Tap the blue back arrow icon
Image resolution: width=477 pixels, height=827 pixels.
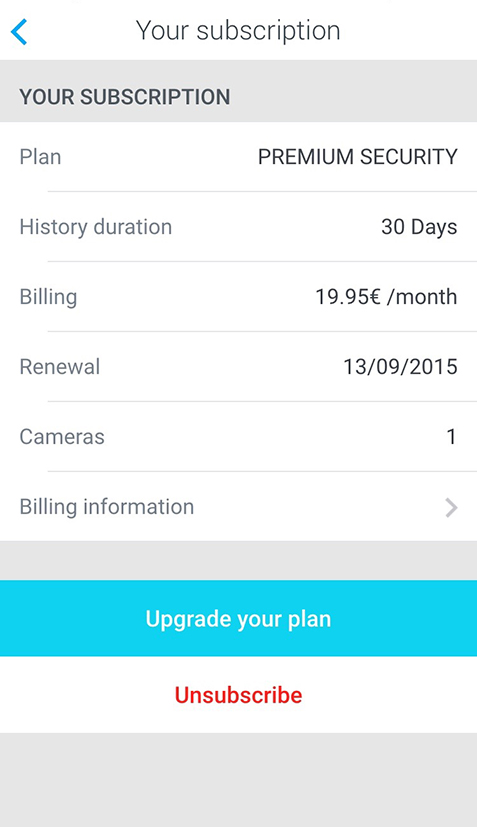[x=19, y=32]
